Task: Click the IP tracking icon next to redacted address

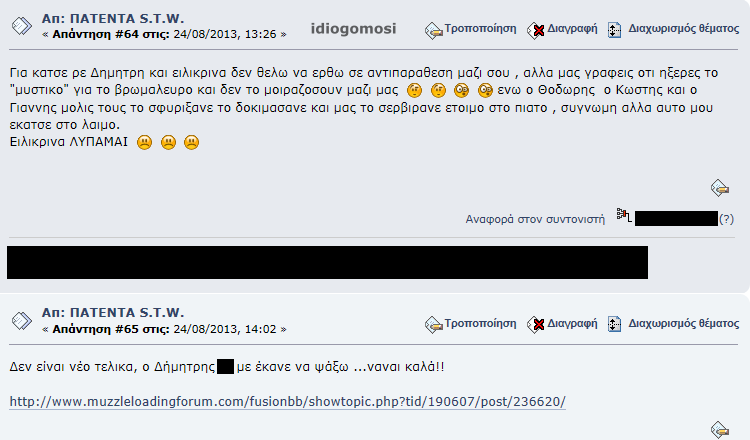Action: pos(624,216)
